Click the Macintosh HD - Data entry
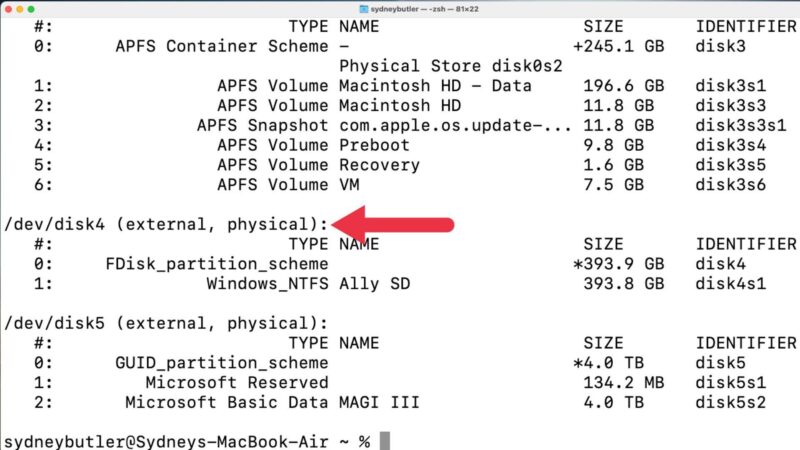Viewport: 800px width, 450px height. pyautogui.click(x=435, y=86)
